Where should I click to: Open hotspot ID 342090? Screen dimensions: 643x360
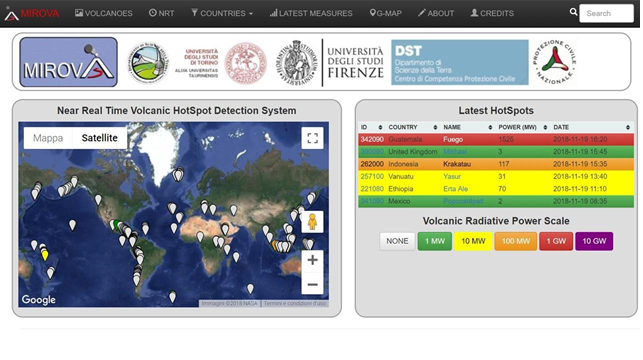(x=372, y=139)
